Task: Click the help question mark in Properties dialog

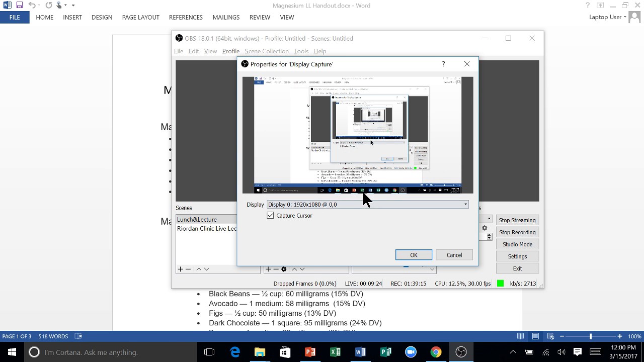Action: (x=443, y=64)
